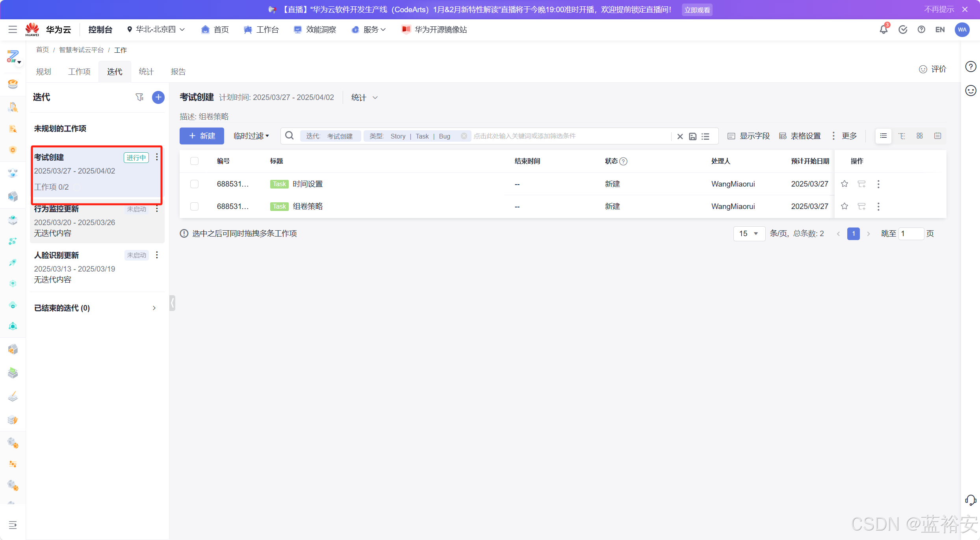Open the 临时过滤 dropdown

[251, 136]
